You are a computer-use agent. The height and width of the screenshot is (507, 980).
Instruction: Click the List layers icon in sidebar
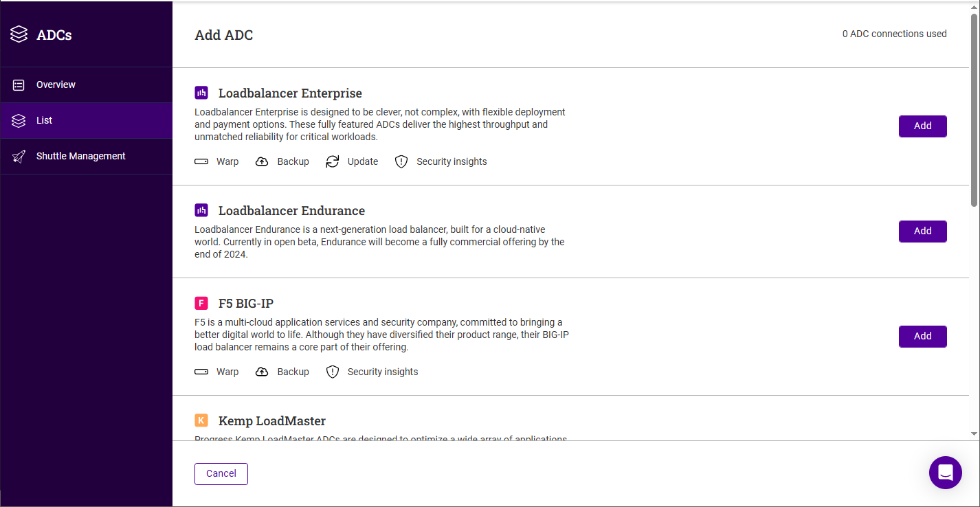point(19,121)
